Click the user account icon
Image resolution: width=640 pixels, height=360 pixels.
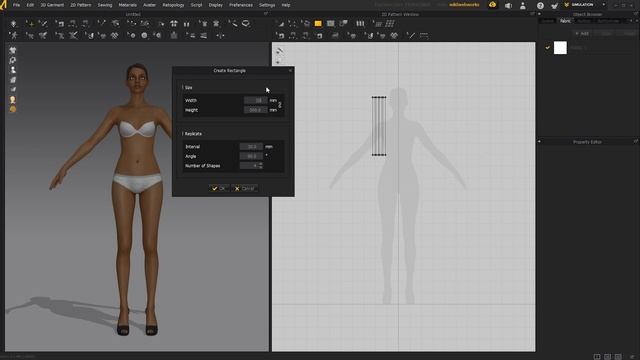tap(523, 5)
